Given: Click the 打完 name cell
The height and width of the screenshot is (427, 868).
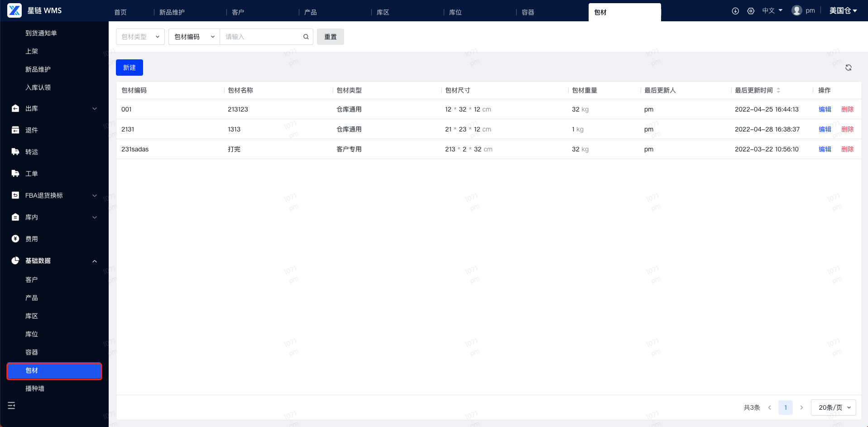Looking at the screenshot, I should click(x=234, y=149).
